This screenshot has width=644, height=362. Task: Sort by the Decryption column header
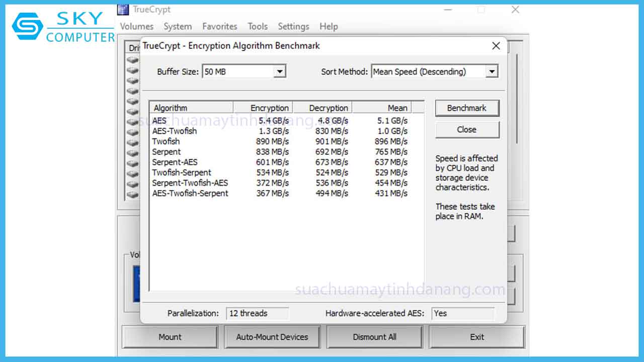(322, 108)
